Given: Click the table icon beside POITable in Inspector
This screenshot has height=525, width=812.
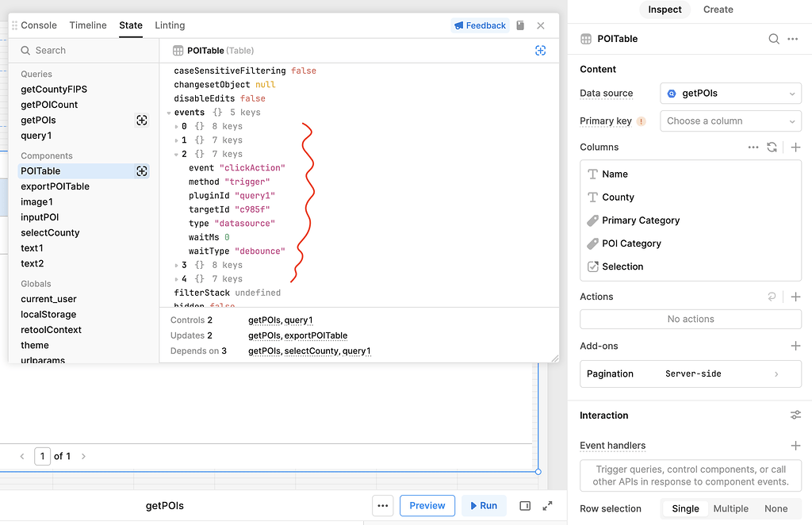Looking at the screenshot, I should (x=586, y=39).
